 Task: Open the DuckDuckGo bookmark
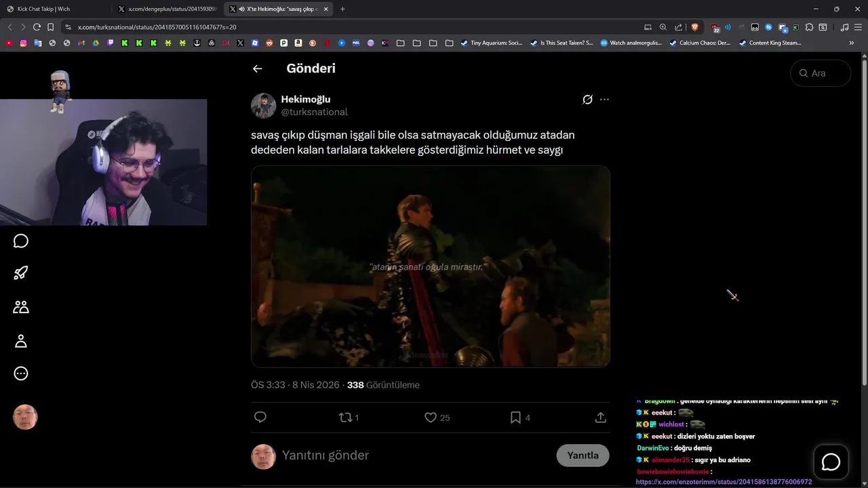click(313, 43)
